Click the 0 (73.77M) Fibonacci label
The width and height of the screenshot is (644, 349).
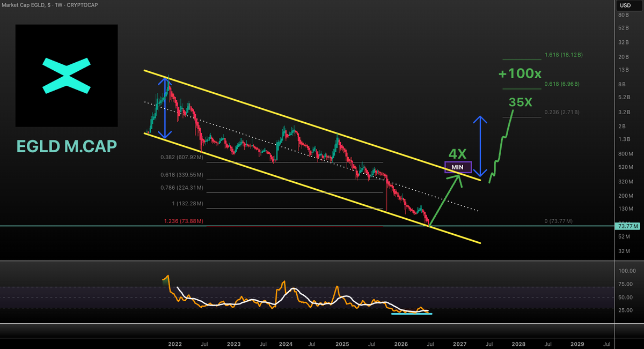point(558,221)
